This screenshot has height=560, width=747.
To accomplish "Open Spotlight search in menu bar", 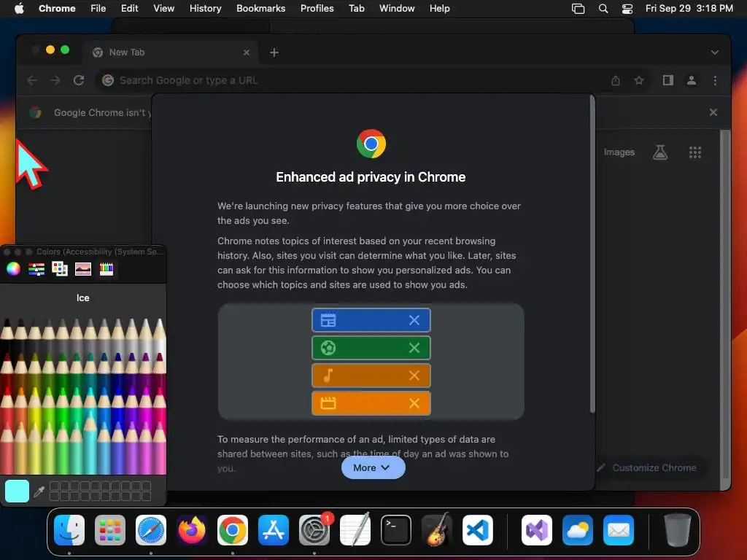I will tap(603, 9).
